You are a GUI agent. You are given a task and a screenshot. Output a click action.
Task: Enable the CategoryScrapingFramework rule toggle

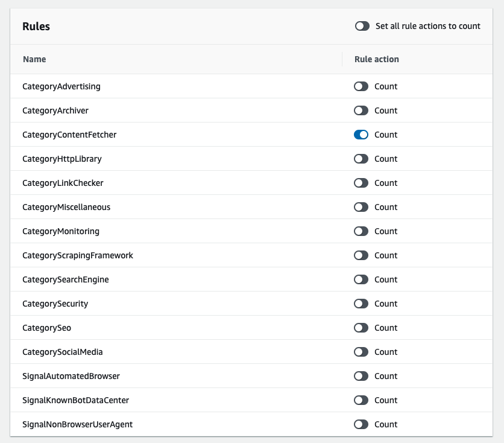pos(361,255)
